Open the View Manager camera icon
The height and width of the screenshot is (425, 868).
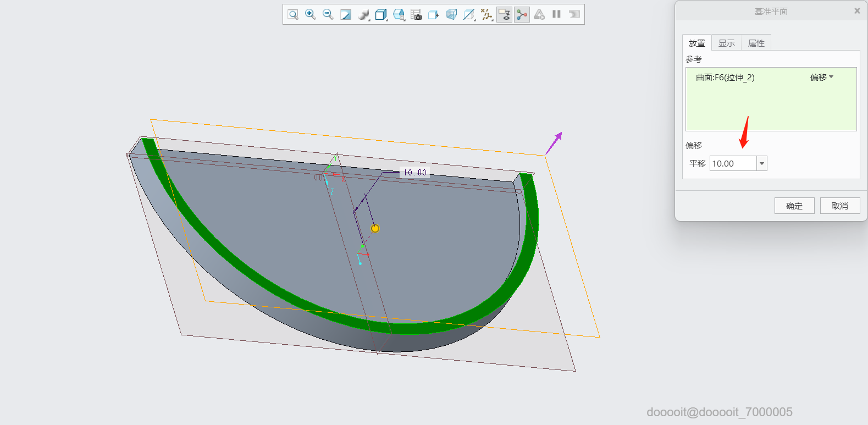pos(416,14)
